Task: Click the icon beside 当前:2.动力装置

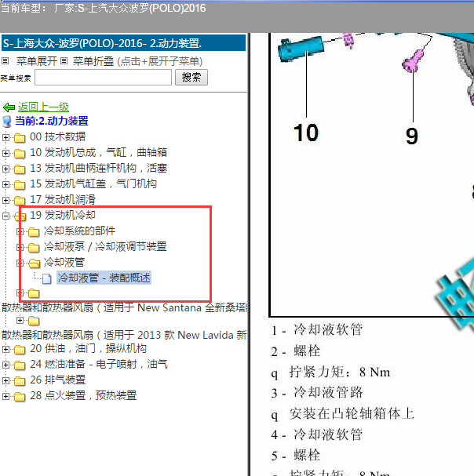Action: 7,122
